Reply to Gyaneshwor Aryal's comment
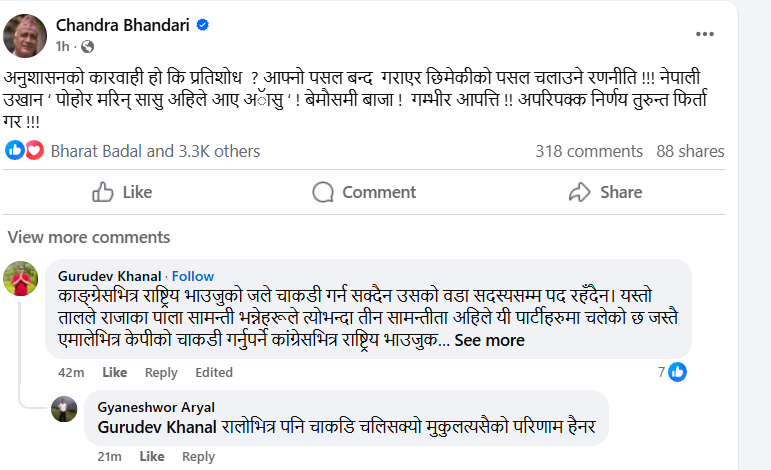This screenshot has height=470, width=771. point(199,456)
